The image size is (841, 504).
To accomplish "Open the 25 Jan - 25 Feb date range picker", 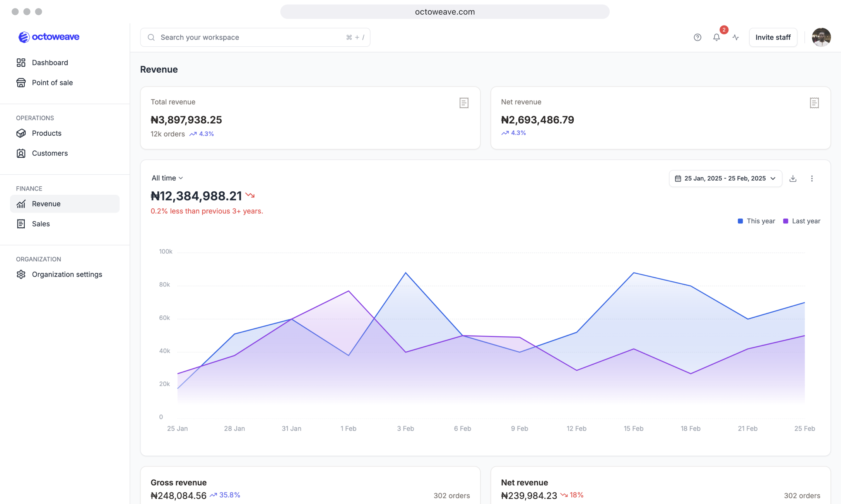I will (725, 179).
